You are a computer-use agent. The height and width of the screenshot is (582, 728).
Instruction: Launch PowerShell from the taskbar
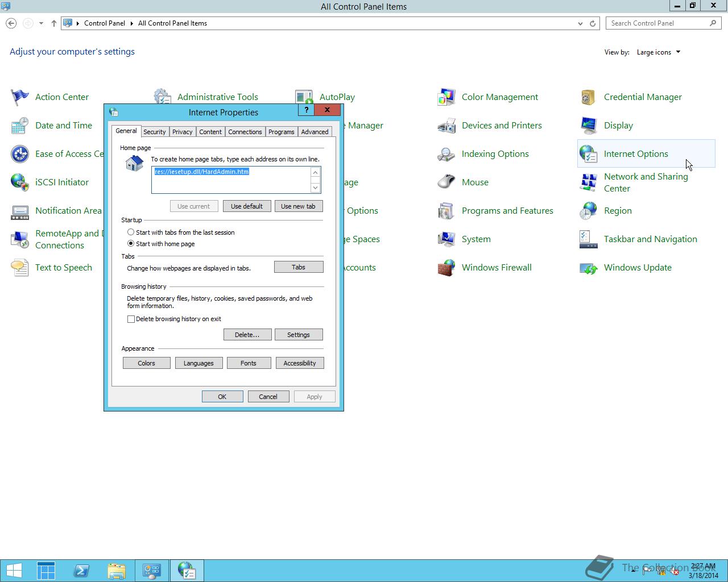[81, 571]
